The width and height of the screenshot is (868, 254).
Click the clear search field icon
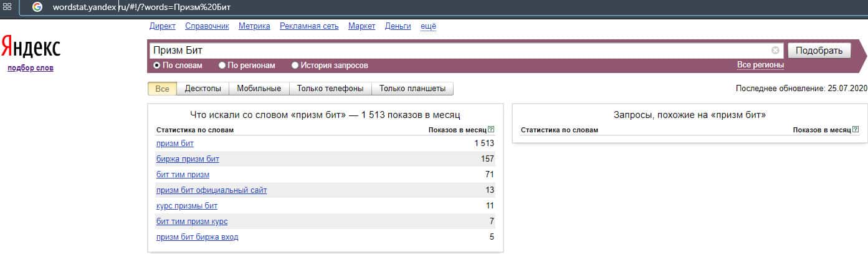(775, 51)
